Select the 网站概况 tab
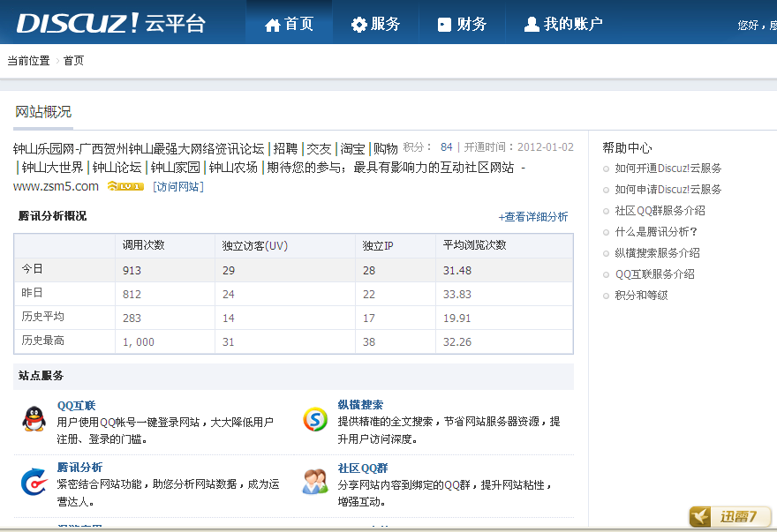This screenshot has width=777, height=532. point(43,112)
